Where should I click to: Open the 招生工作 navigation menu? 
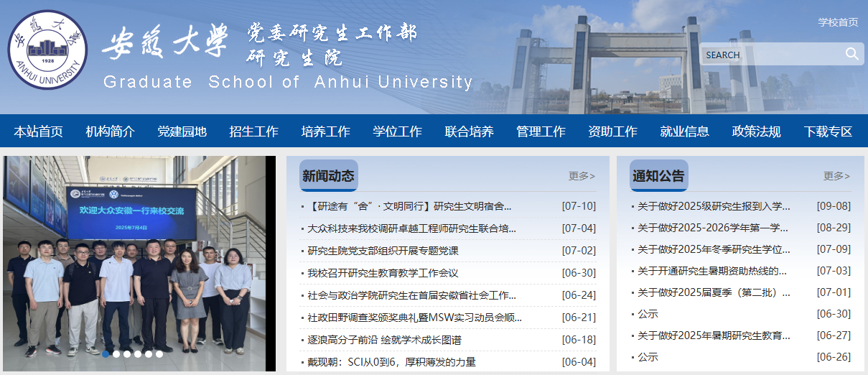[x=253, y=131]
